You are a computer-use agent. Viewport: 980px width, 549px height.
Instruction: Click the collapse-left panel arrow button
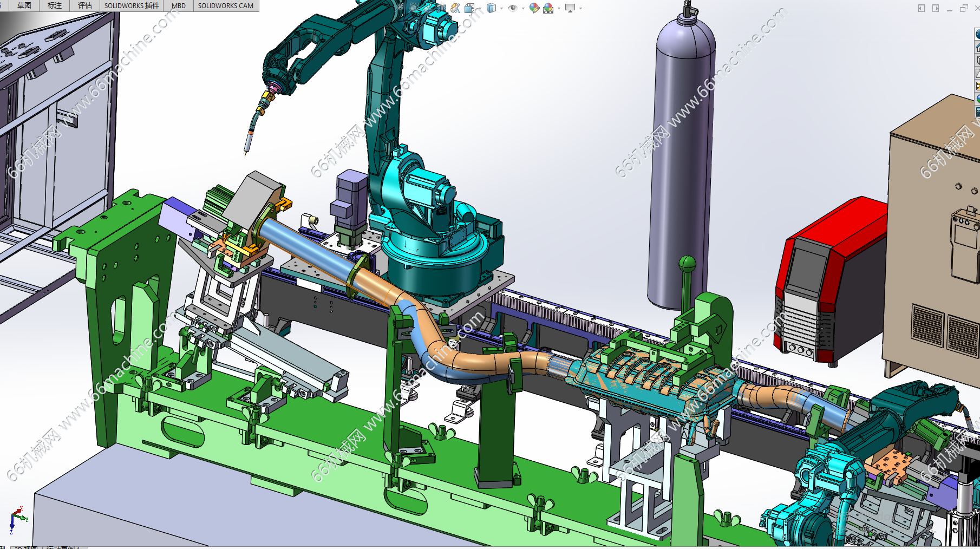921,8
